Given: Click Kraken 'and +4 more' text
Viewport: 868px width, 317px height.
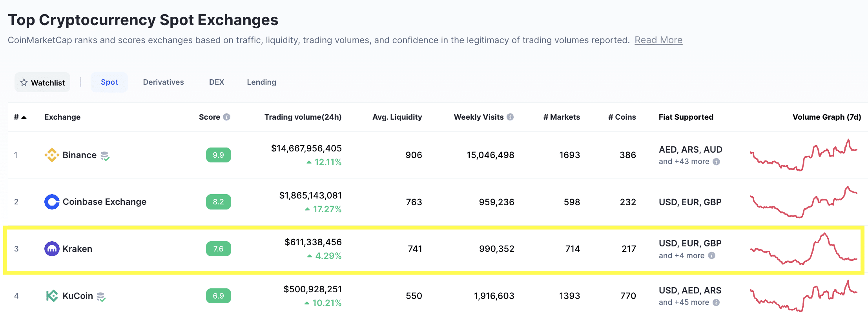Looking at the screenshot, I should click(x=682, y=255).
